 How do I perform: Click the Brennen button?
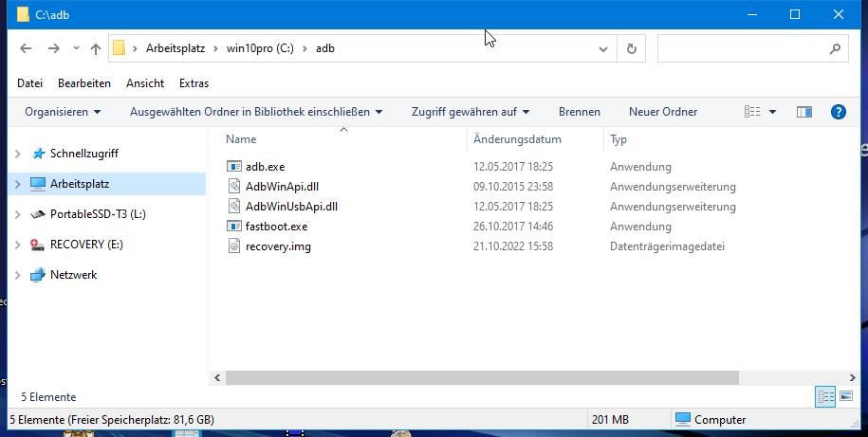click(579, 112)
